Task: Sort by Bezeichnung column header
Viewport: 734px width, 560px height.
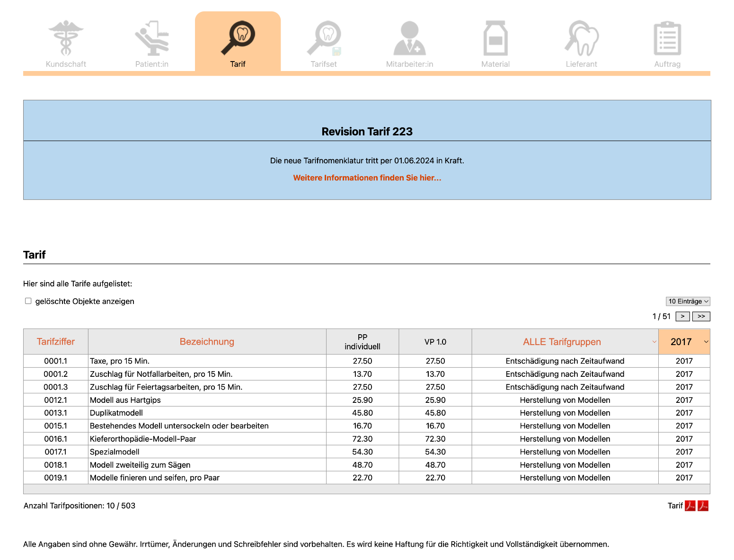Action: (207, 342)
